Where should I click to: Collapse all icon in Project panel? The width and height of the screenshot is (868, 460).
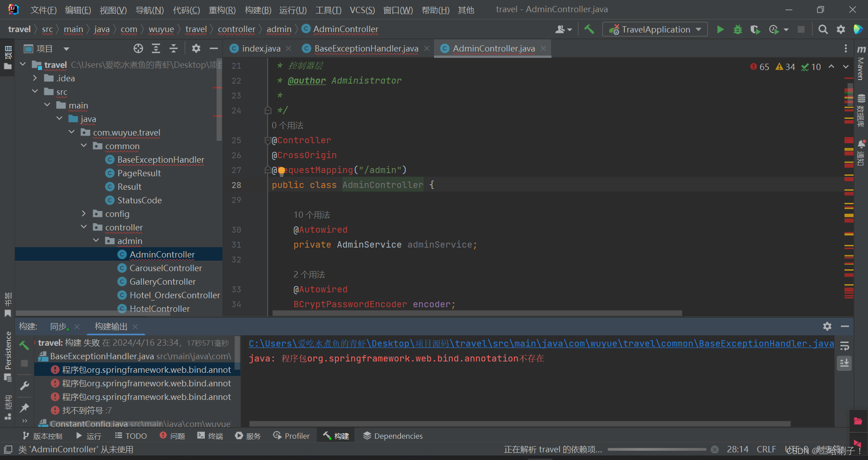pyautogui.click(x=174, y=48)
